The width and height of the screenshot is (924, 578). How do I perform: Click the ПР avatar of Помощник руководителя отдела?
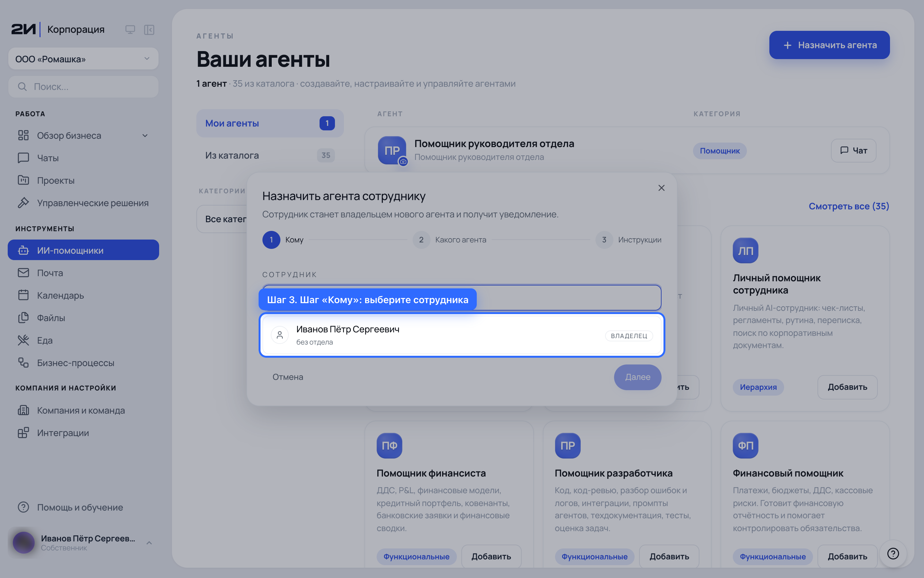click(392, 151)
